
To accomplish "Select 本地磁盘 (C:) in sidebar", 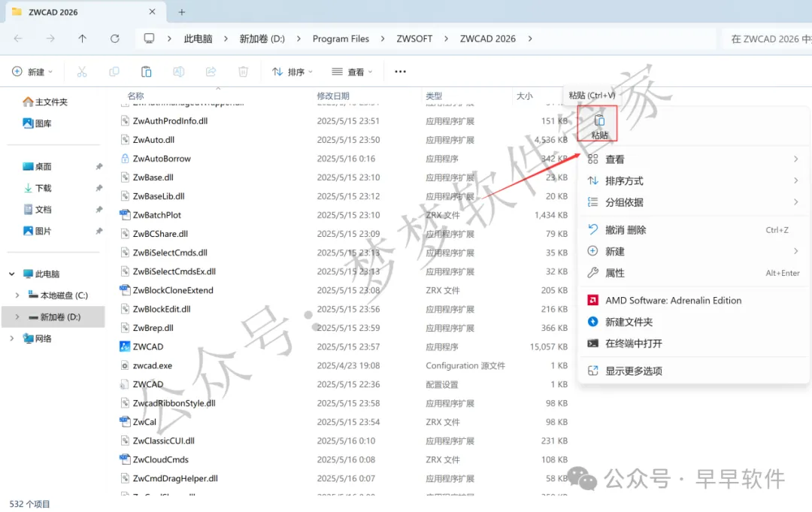I will pyautogui.click(x=58, y=295).
